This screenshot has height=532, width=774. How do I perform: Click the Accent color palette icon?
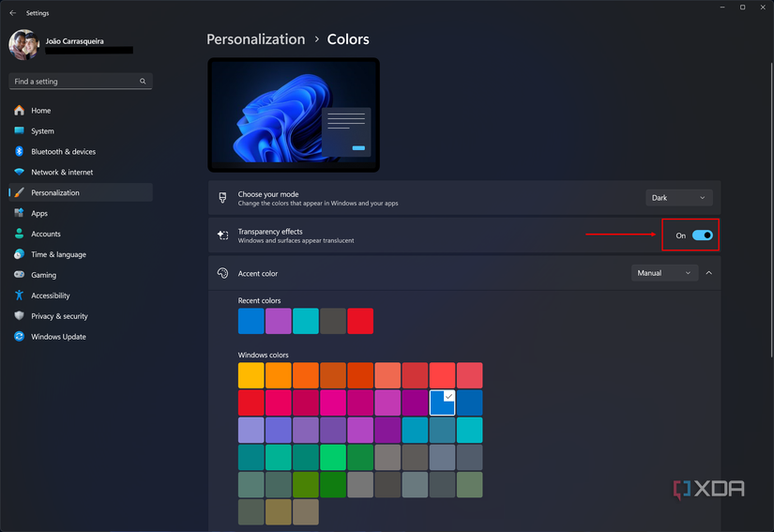222,273
